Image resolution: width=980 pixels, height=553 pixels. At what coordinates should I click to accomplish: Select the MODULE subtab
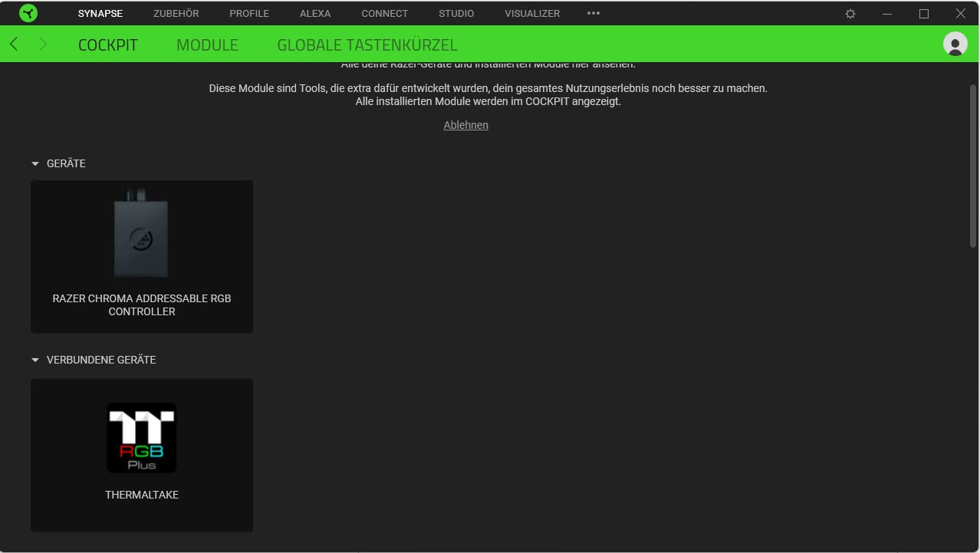[x=208, y=45]
